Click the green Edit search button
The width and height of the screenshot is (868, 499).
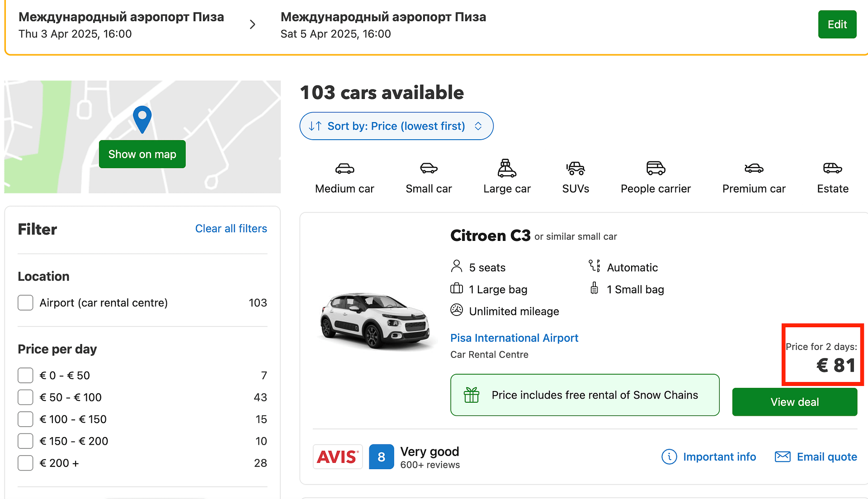(x=837, y=24)
